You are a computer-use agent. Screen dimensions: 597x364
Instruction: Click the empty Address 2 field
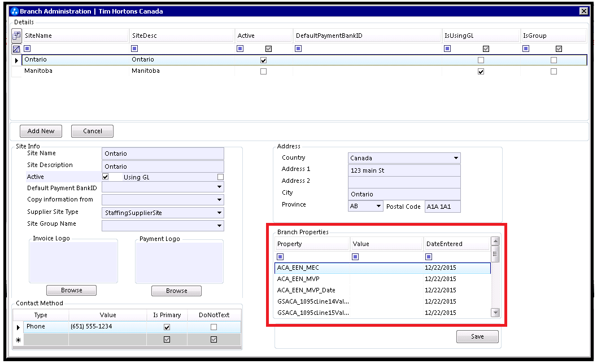[404, 182]
